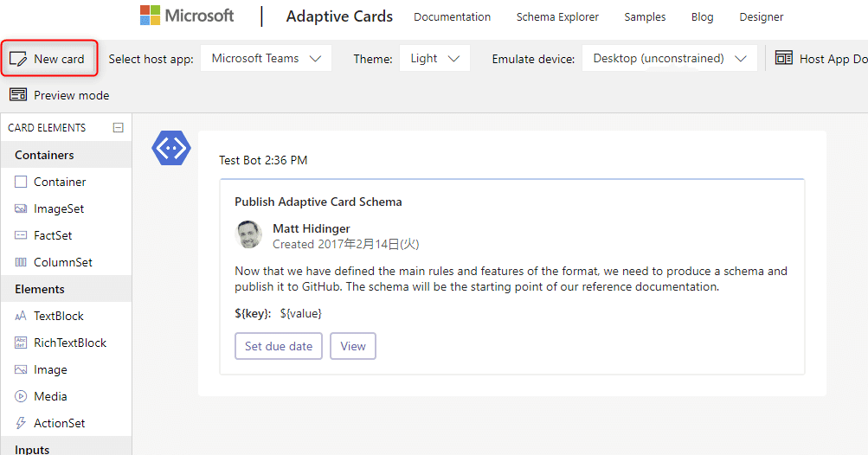The height and width of the screenshot is (455, 868).
Task: Click the Test Bot 2:36 PM header
Action: pyautogui.click(x=263, y=161)
